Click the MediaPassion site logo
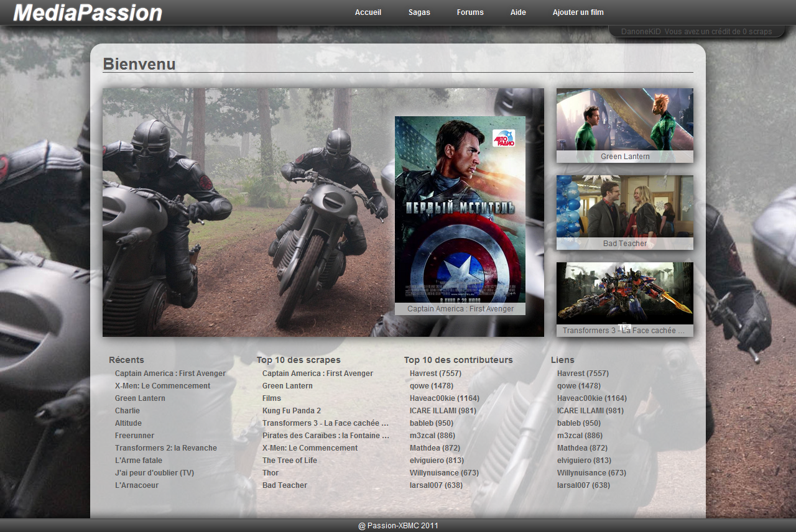This screenshot has width=796, height=532. 88,12
